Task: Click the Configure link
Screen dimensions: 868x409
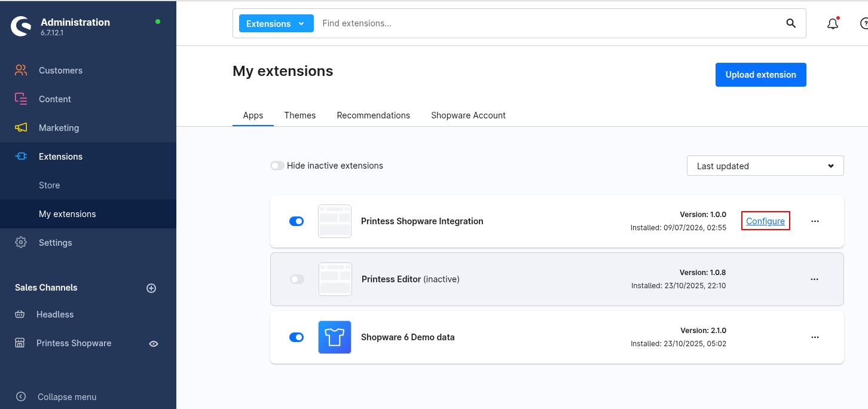Action: coord(766,221)
